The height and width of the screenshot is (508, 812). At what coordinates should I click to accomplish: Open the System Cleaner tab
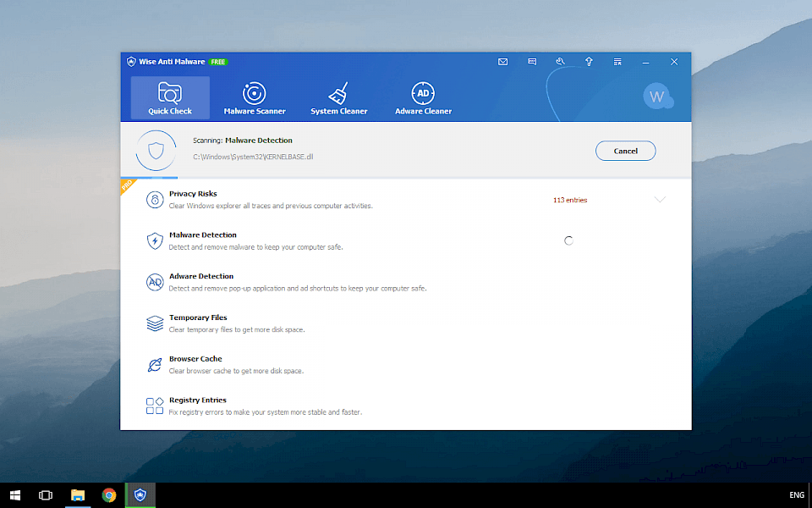[338, 98]
